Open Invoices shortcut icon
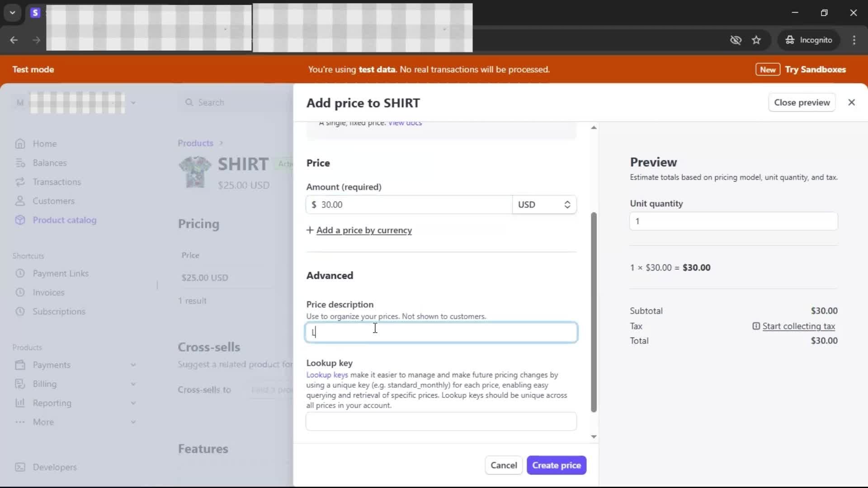 20,292
